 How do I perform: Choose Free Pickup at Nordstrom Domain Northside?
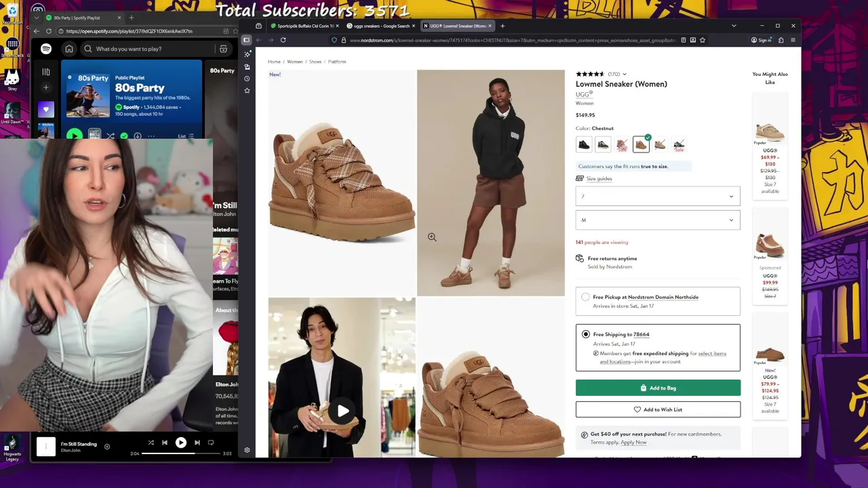(586, 298)
